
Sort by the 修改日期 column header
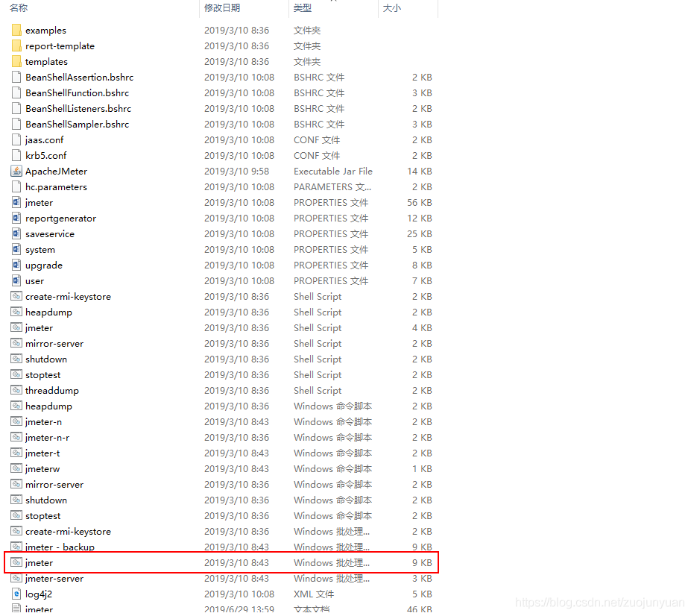pyautogui.click(x=222, y=8)
